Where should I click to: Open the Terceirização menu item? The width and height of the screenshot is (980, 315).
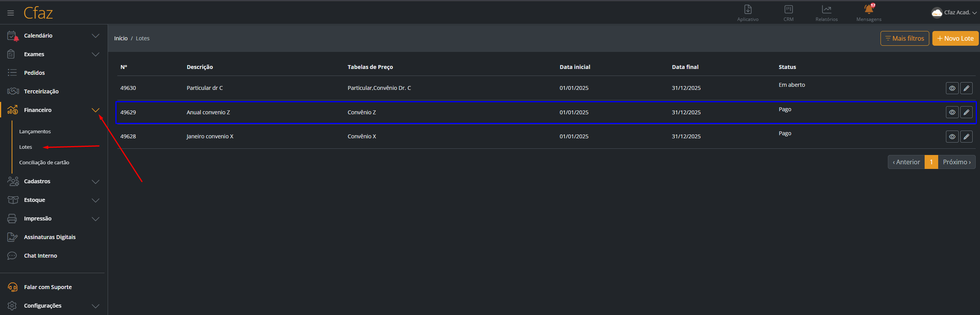pyautogui.click(x=41, y=91)
